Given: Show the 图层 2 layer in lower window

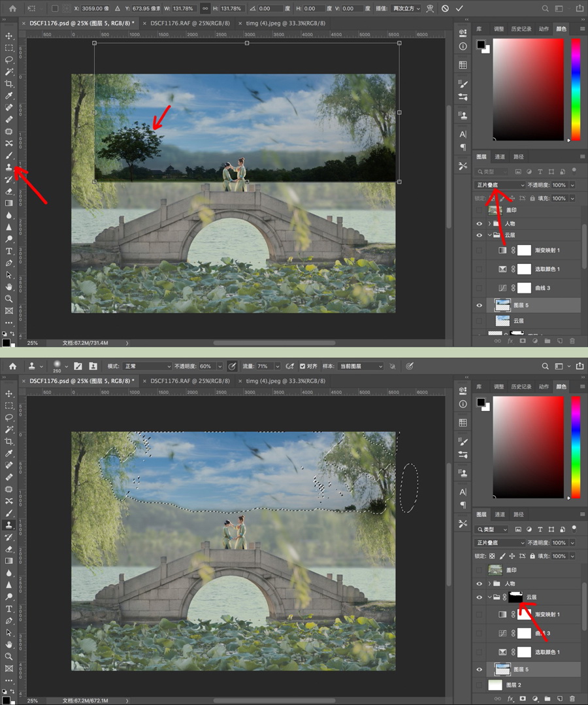Looking at the screenshot, I should (479, 685).
